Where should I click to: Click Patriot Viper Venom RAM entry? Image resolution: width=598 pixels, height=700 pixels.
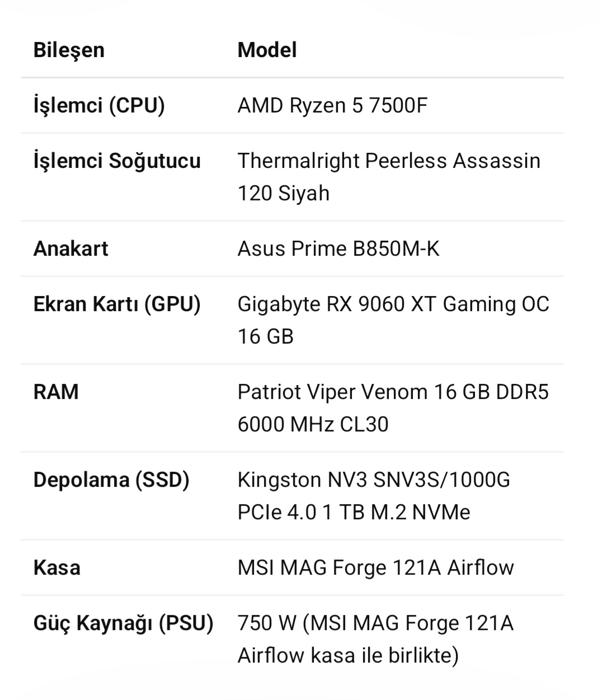point(393,392)
